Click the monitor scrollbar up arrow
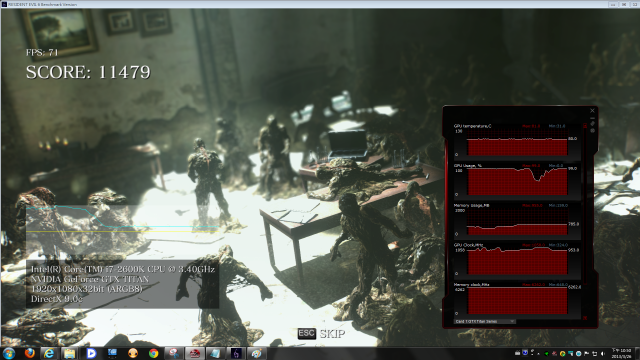 point(585,126)
